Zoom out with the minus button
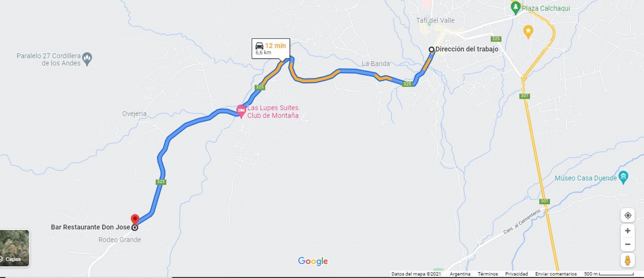Viewport: 644px width, 278px height. coord(628,244)
